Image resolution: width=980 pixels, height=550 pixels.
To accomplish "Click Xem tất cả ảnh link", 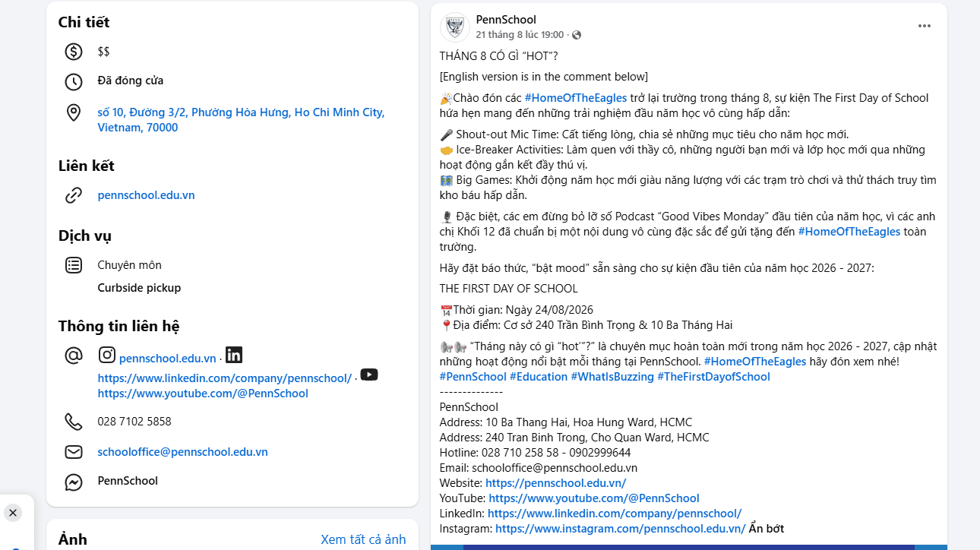I will coord(363,539).
